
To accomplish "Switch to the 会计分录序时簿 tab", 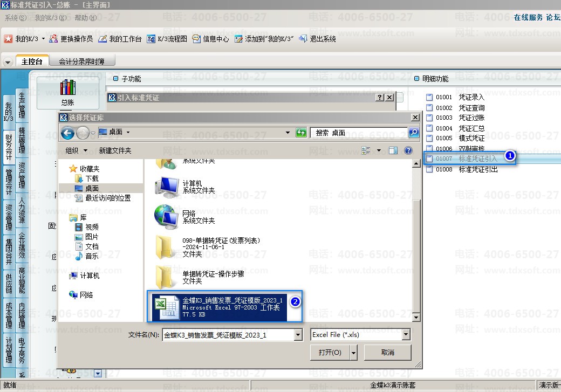I will click(82, 61).
